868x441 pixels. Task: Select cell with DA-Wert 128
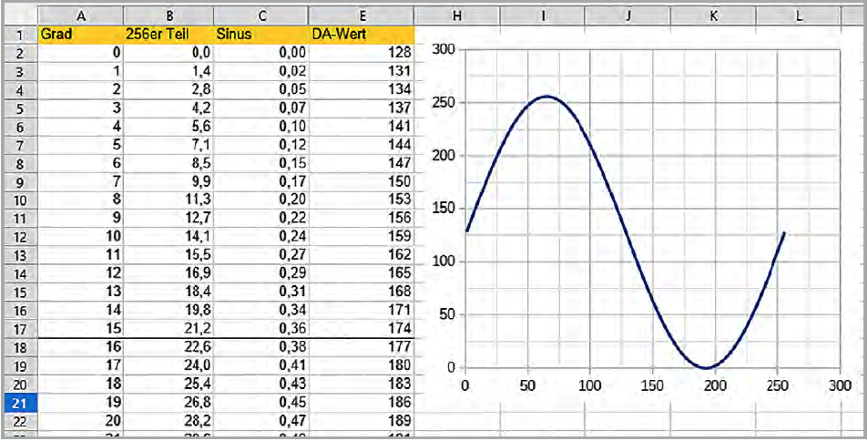(362, 53)
